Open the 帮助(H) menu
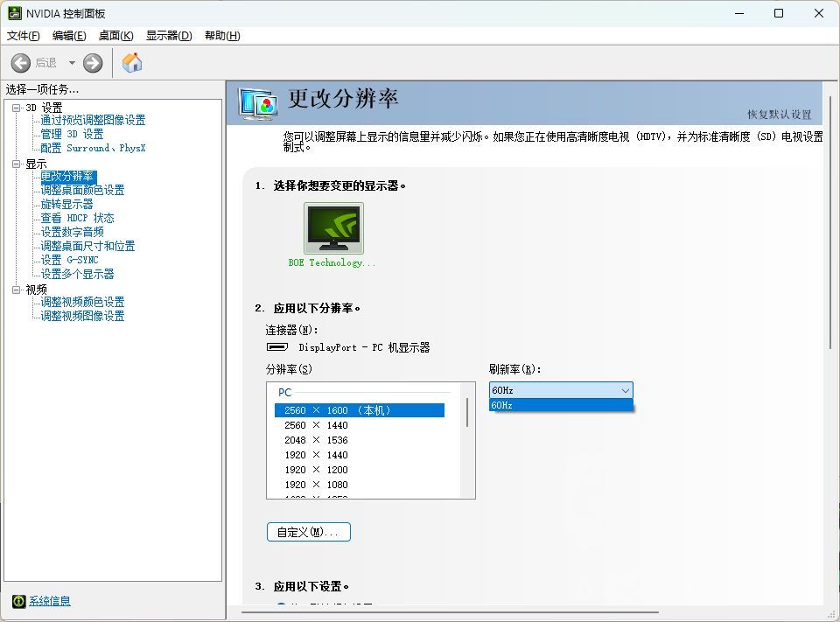 223,35
